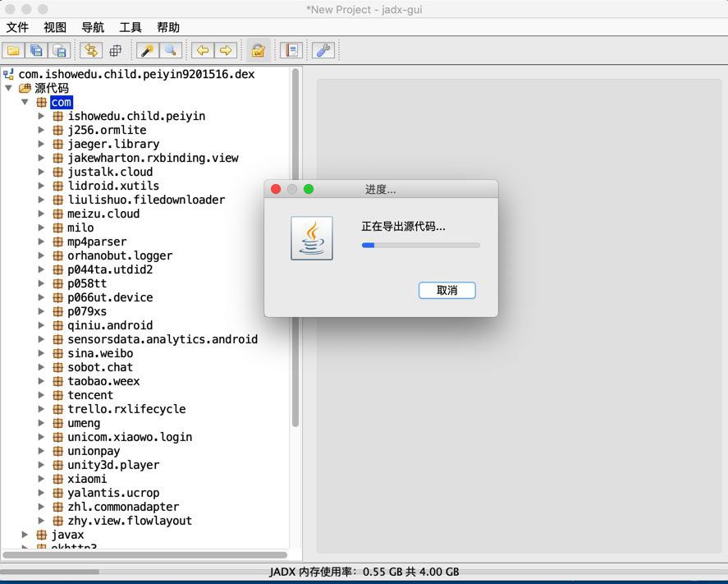The width and height of the screenshot is (728, 584).
Task: Select the sobot.chat package
Action: pos(100,367)
